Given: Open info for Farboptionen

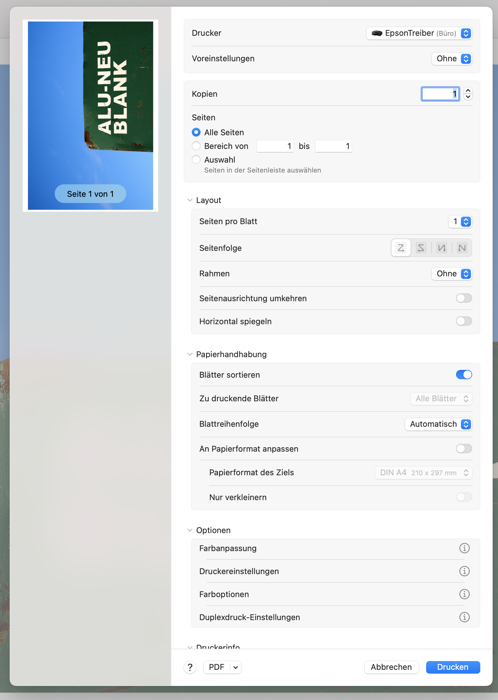Looking at the screenshot, I should tap(464, 594).
